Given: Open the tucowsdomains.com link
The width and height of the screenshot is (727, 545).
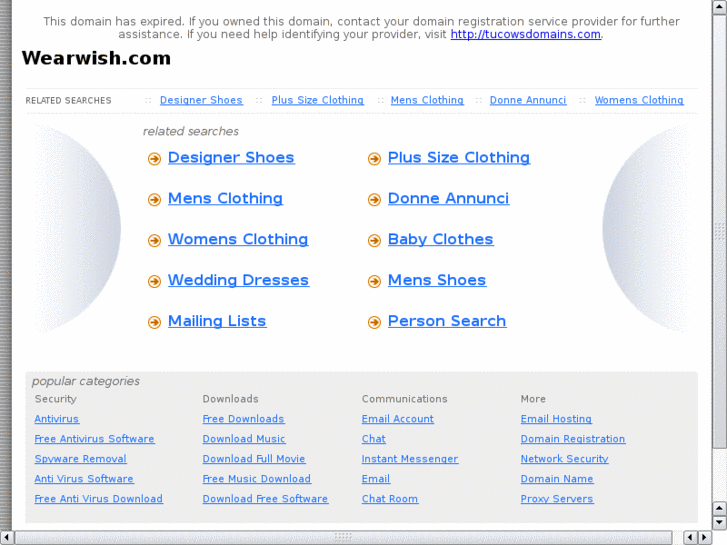Looking at the screenshot, I should coord(526,34).
